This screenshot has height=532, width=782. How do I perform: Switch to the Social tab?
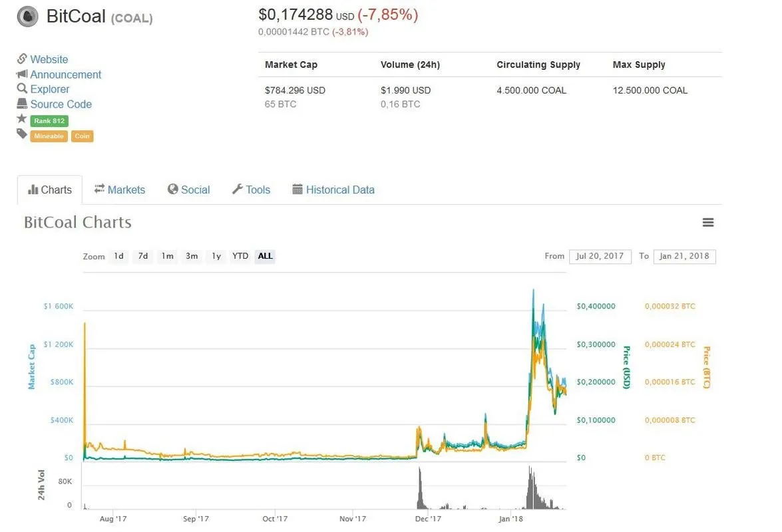(188, 190)
